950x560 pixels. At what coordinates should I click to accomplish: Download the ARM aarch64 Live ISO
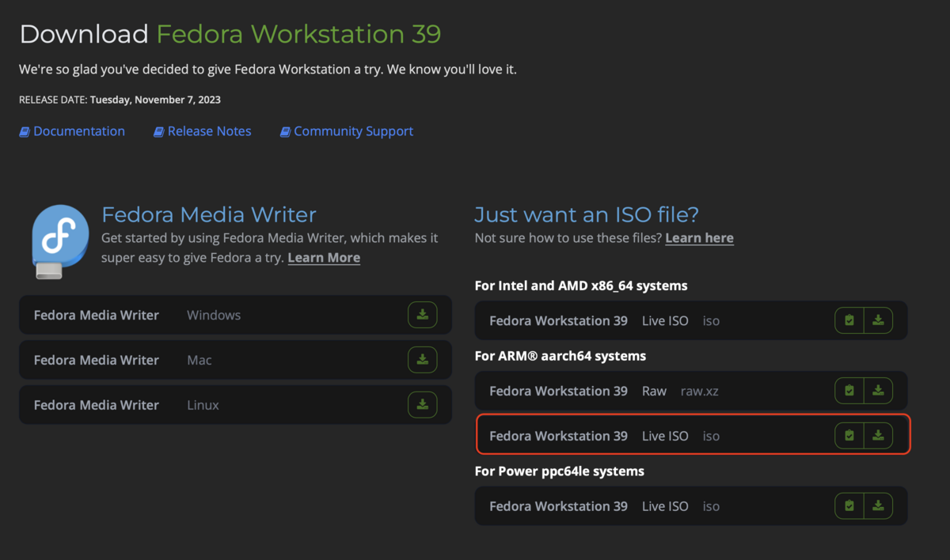coord(878,435)
